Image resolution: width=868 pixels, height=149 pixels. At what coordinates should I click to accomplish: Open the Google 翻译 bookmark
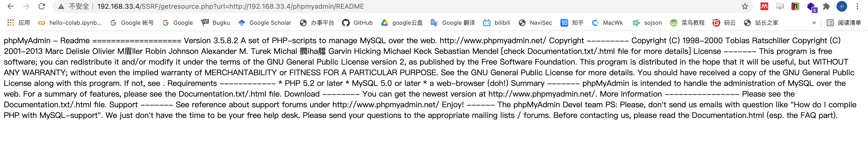click(453, 23)
